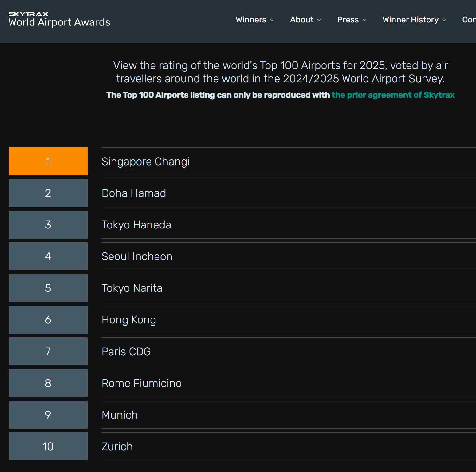Click the rank 2 number box
476x472 pixels.
48,193
